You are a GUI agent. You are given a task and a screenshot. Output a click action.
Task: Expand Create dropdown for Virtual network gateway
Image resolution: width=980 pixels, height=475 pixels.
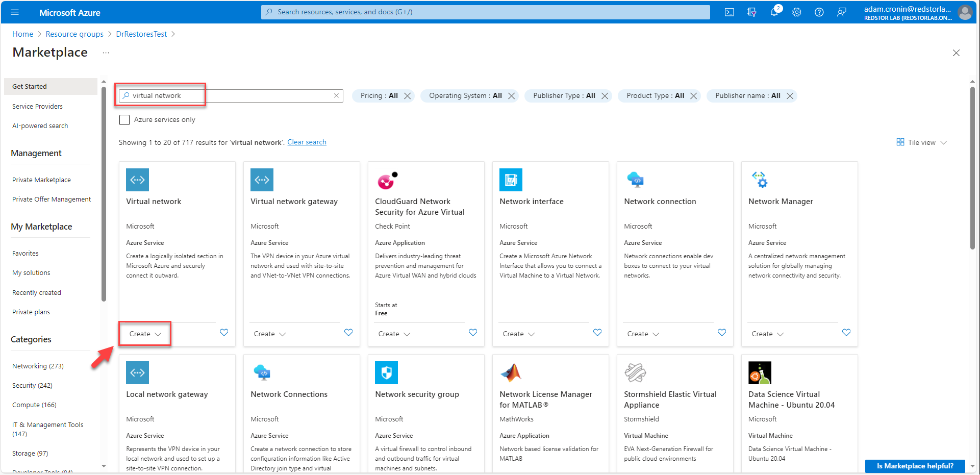pyautogui.click(x=270, y=334)
